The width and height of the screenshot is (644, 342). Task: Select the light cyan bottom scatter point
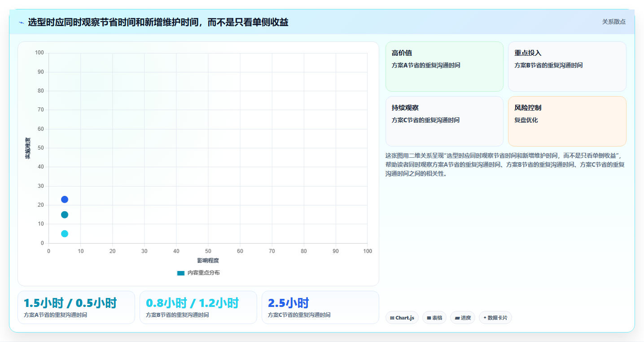65,234
